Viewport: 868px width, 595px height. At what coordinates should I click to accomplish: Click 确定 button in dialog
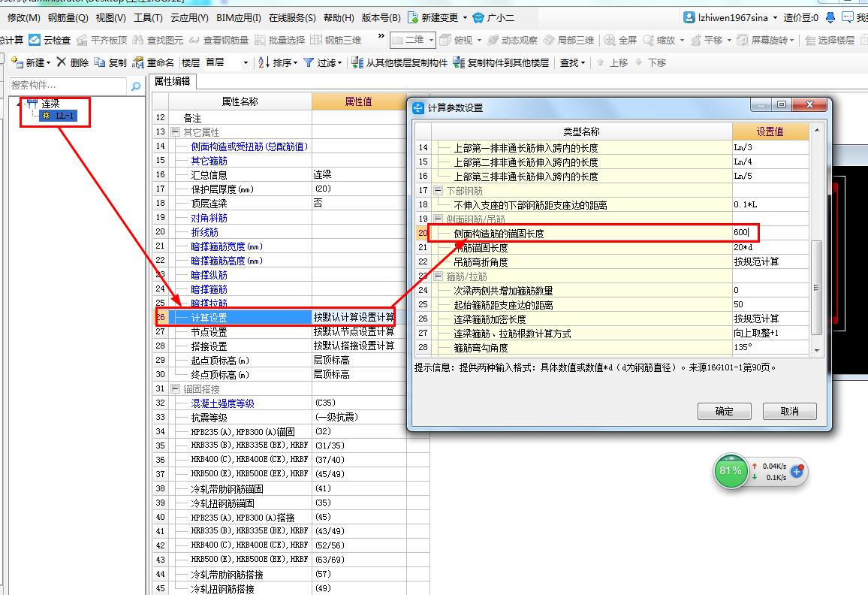[724, 411]
